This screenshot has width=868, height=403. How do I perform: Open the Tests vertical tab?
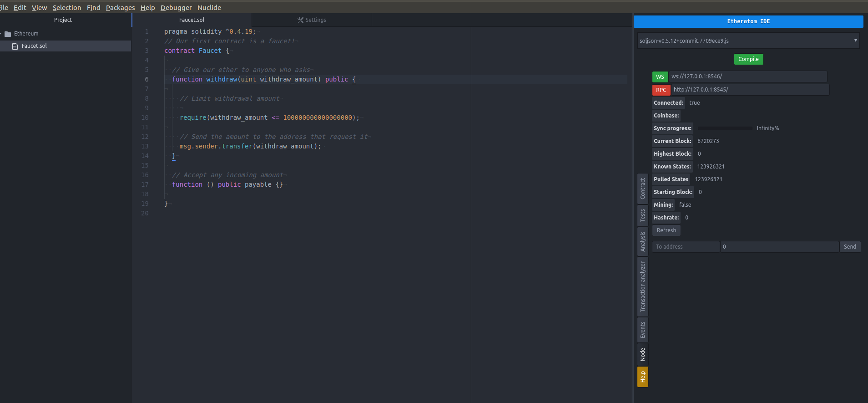click(x=642, y=215)
